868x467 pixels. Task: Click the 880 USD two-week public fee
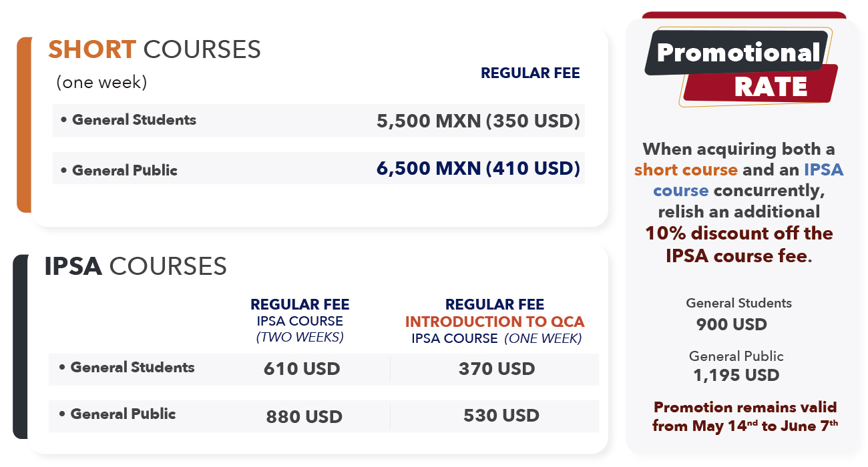click(x=304, y=417)
